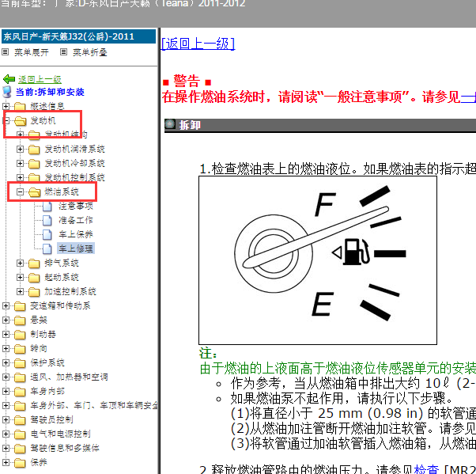Open the 电气和电源控制 tree label
The image size is (476, 474).
click(x=60, y=434)
